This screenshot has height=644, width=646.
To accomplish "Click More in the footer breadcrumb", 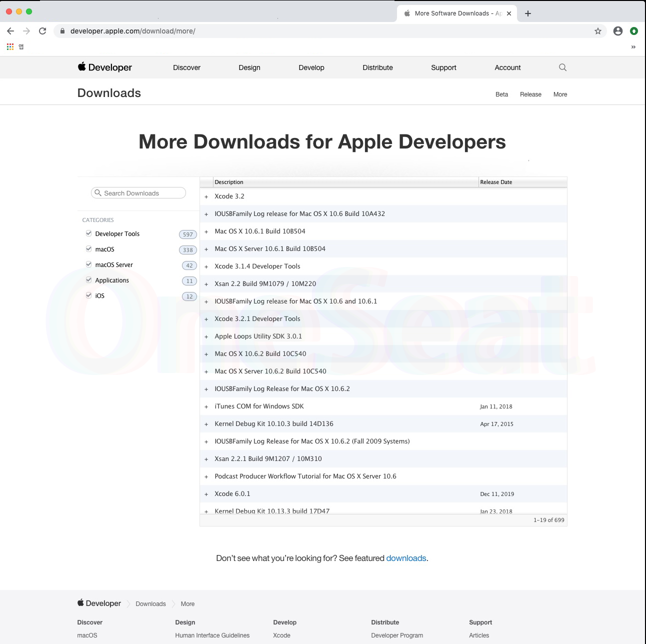I will [187, 604].
